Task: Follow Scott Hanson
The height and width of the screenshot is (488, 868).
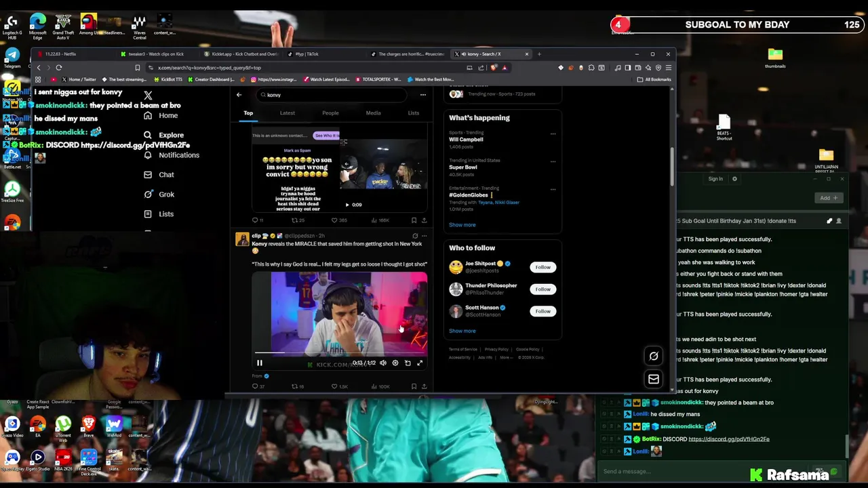Action: click(x=542, y=311)
